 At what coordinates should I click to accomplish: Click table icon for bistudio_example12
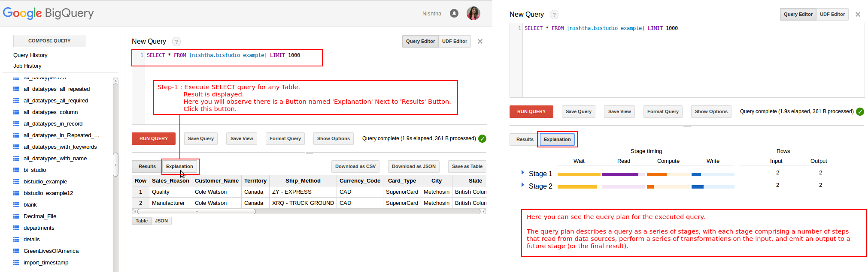pos(16,193)
